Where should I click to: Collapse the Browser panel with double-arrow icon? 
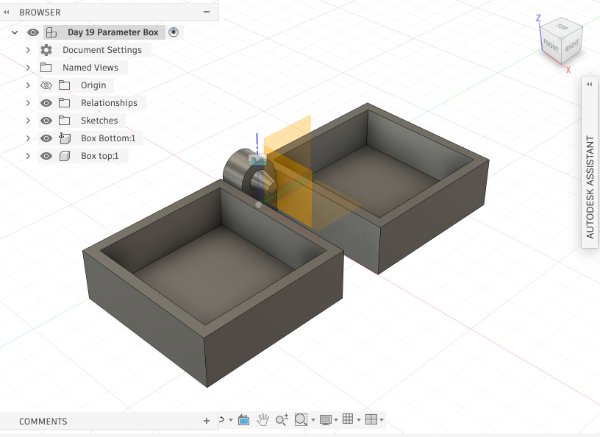6,12
